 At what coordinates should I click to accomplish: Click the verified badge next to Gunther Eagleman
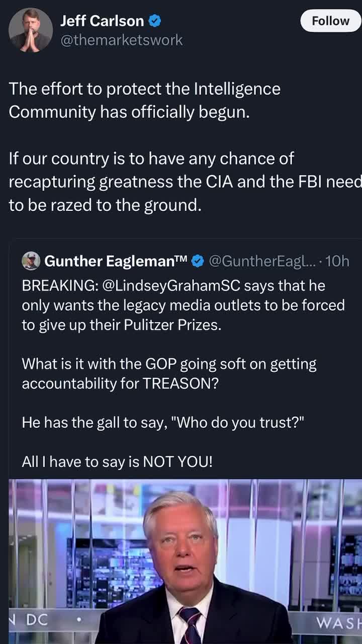198,261
